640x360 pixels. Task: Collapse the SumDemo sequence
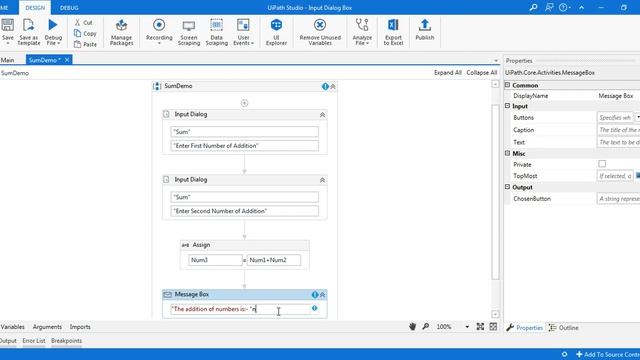(x=333, y=87)
